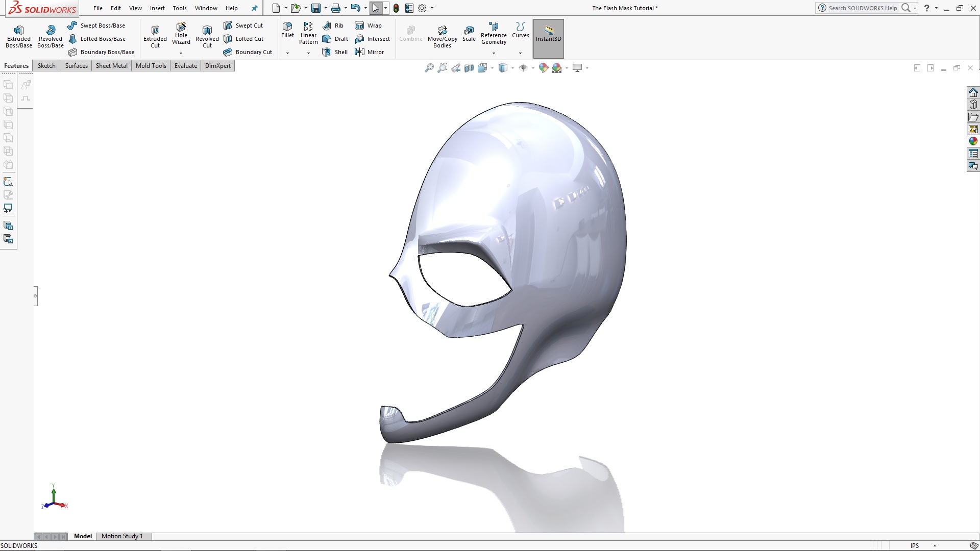The image size is (980, 551).
Task: Select the Rib feature tool
Action: (333, 25)
